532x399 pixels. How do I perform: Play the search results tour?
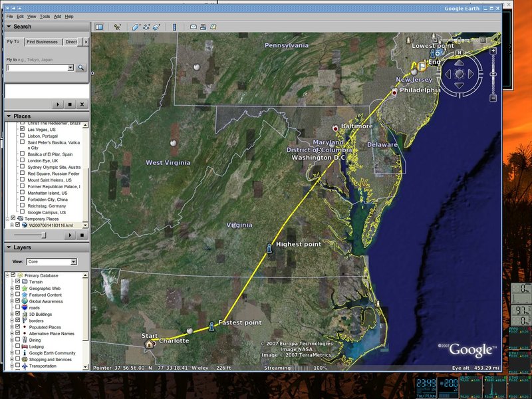point(58,104)
